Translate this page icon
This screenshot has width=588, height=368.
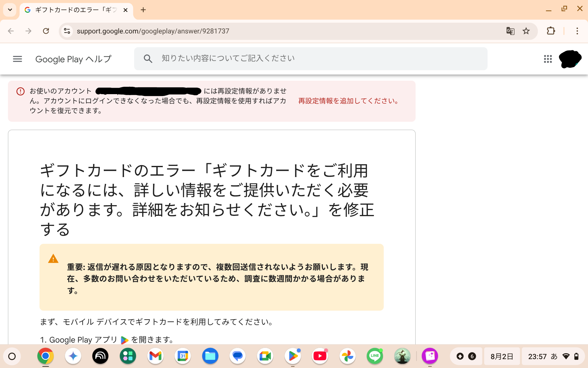(510, 31)
